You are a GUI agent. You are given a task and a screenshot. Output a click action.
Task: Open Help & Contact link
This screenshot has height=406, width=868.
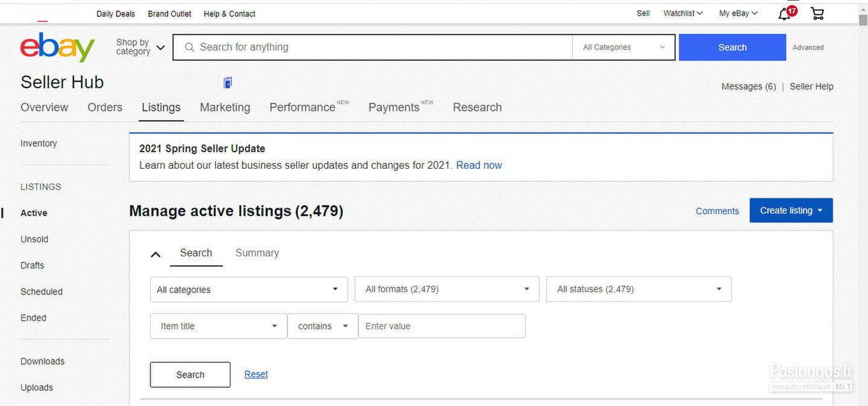(x=230, y=13)
